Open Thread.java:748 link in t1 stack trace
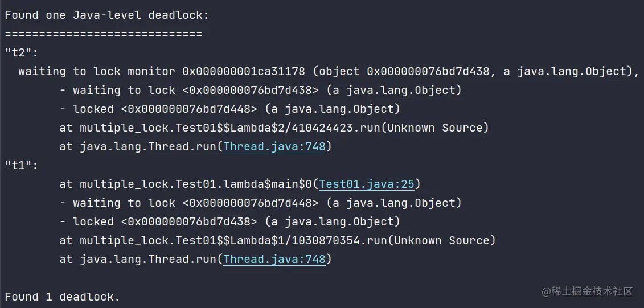The image size is (644, 308). pos(274,260)
